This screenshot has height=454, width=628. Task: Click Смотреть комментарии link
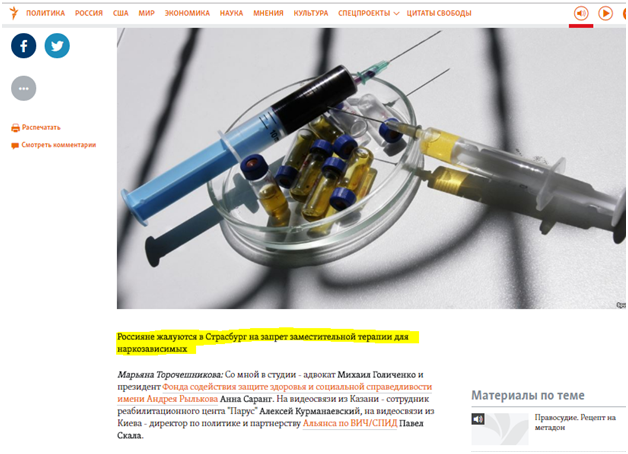click(x=58, y=145)
